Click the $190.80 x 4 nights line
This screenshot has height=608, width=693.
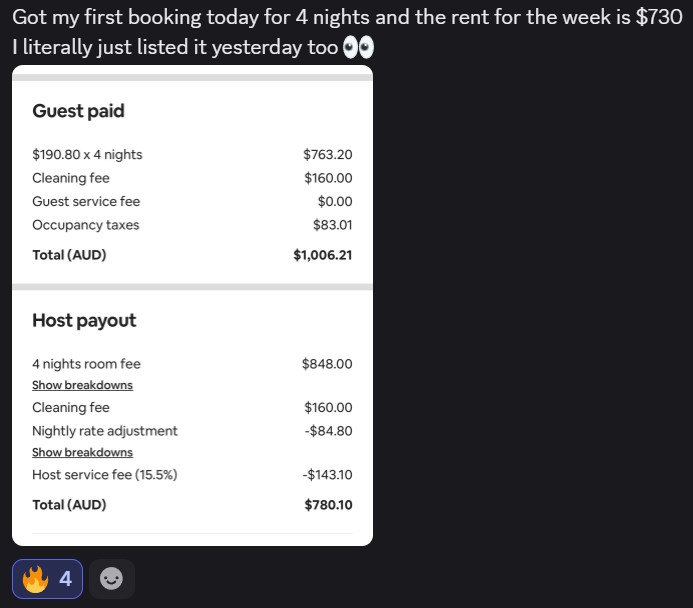click(x=87, y=154)
